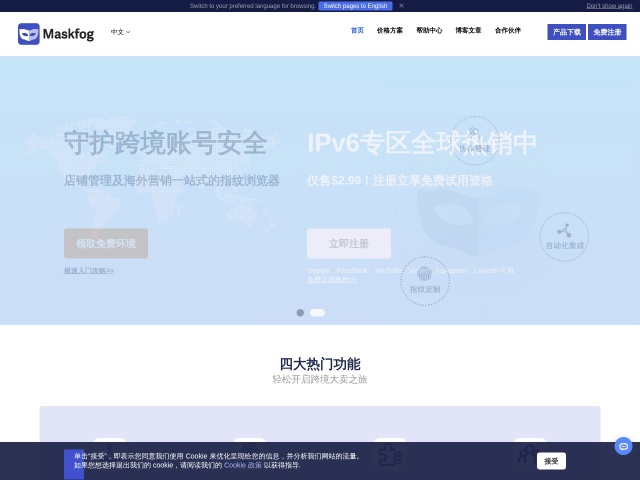
Task: Click 四大热门功能 section heading
Action: point(320,364)
